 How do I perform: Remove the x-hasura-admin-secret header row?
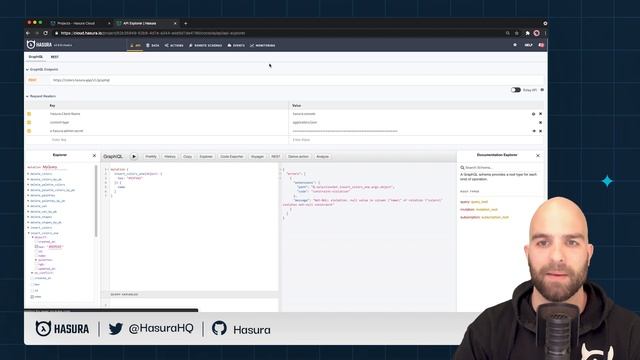coord(540,131)
